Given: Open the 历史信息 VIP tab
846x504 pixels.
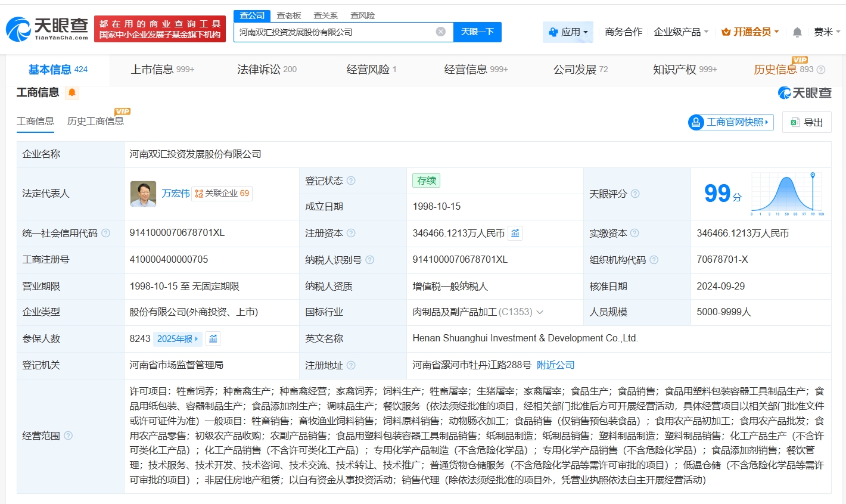Looking at the screenshot, I should coord(783,70).
